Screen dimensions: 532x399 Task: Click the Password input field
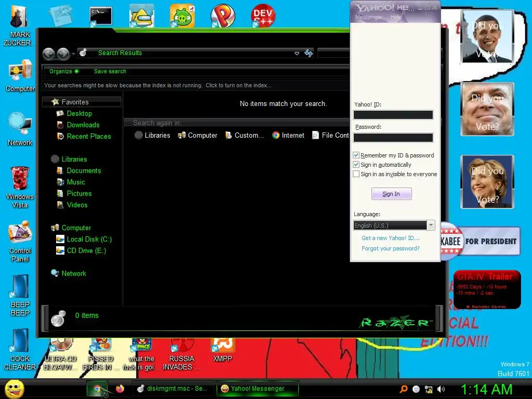[393, 137]
